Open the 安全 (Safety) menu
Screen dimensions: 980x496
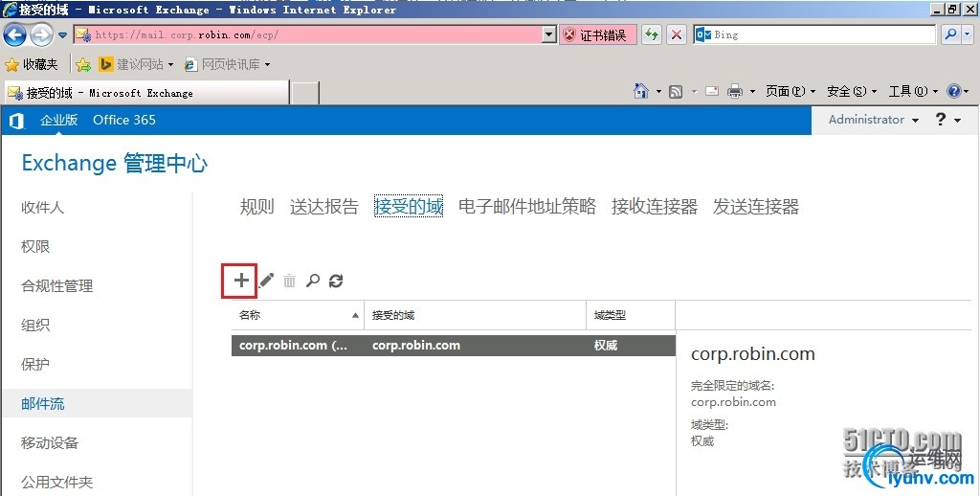(851, 91)
